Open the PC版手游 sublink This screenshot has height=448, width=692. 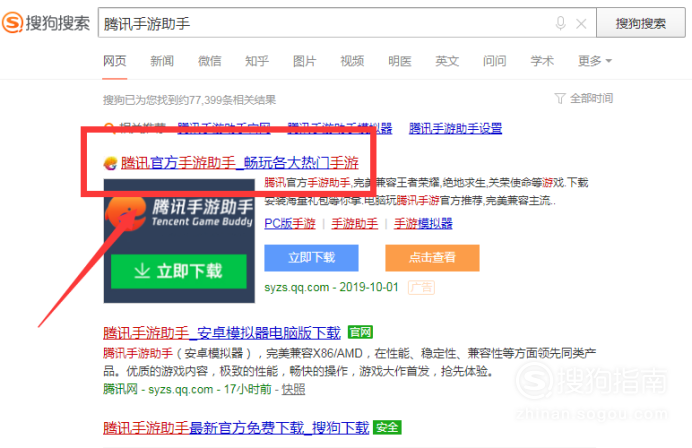(290, 224)
